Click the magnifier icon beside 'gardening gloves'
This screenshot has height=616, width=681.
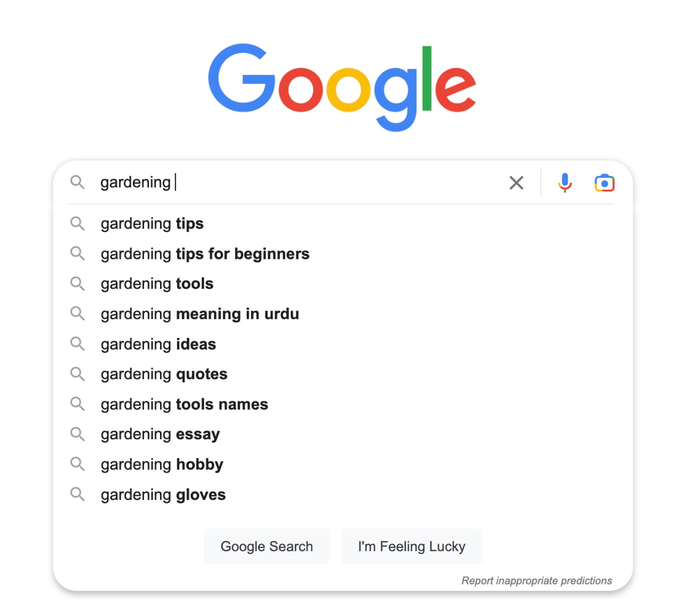click(x=78, y=494)
